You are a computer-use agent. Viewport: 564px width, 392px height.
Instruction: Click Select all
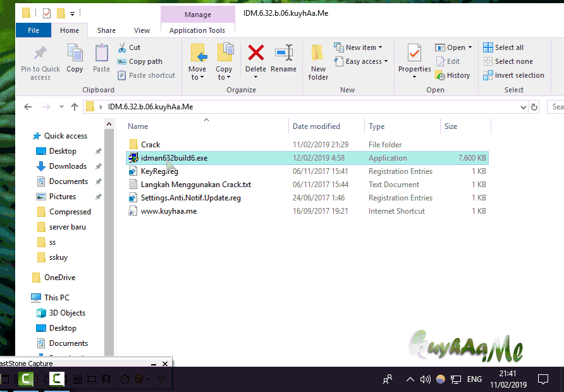[503, 47]
